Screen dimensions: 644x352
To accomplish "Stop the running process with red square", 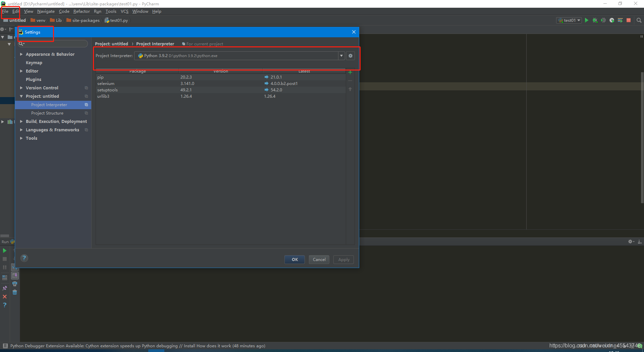I will 629,20.
